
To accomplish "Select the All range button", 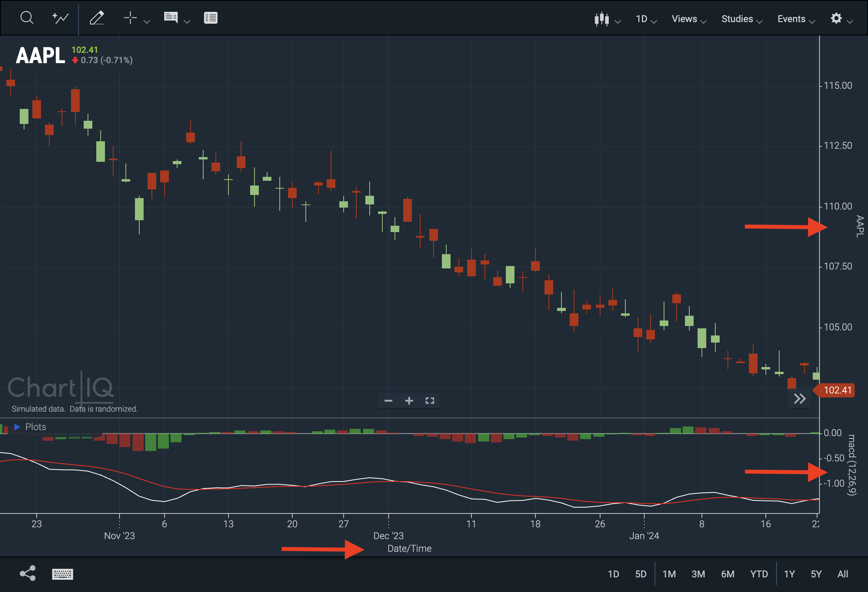I will click(843, 574).
